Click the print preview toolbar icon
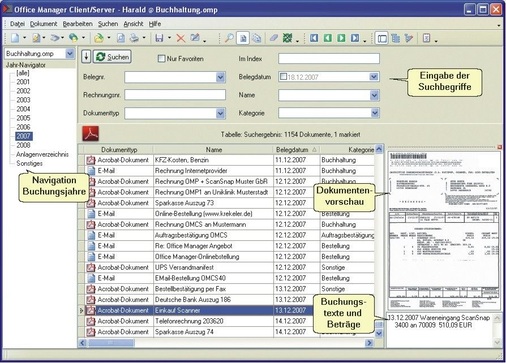Viewport: 506px width, 363px height. pos(121,38)
